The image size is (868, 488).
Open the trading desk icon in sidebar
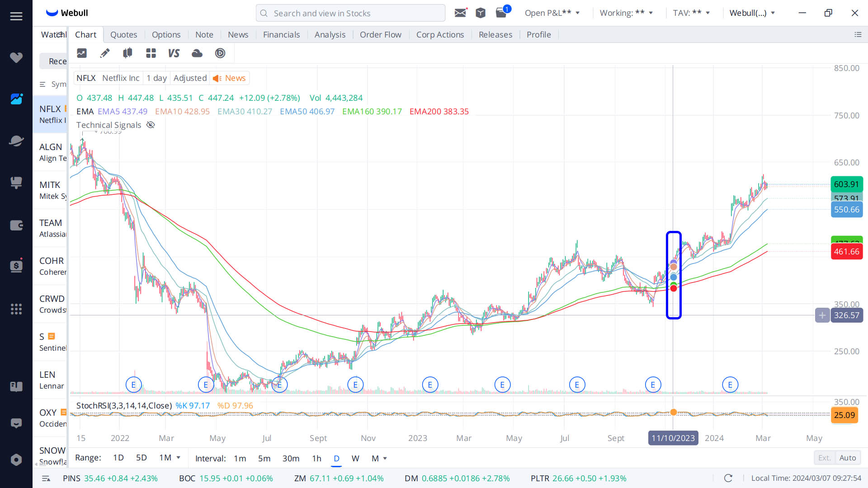tap(16, 182)
